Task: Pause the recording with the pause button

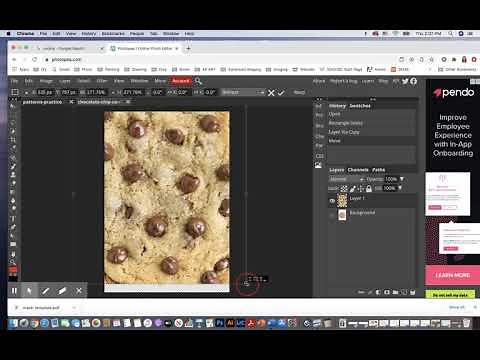Action: [14, 291]
